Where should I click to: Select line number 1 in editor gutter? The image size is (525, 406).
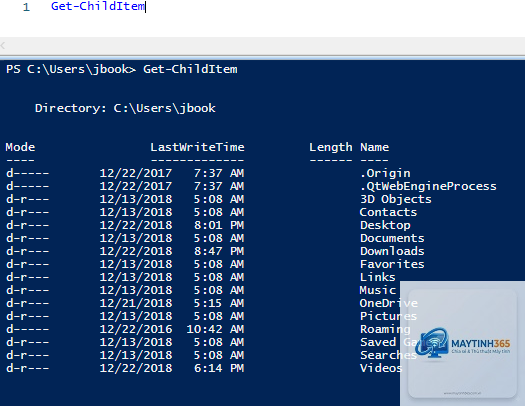click(26, 7)
